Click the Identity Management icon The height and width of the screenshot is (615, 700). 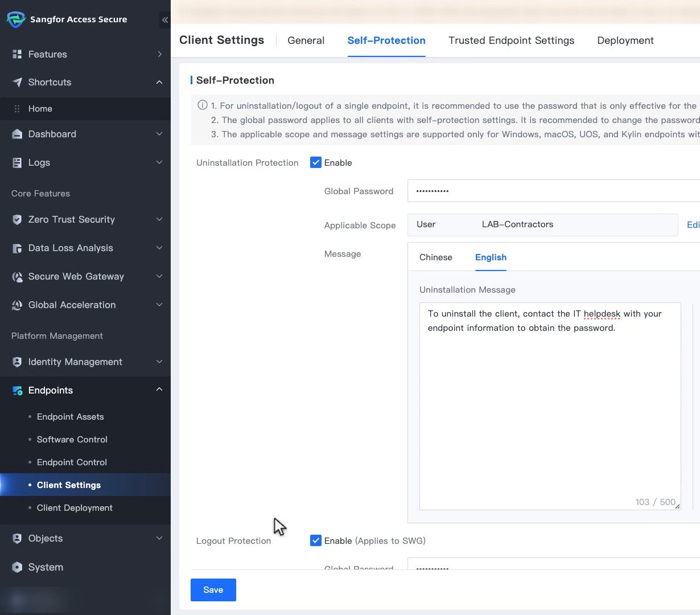pos(17,362)
